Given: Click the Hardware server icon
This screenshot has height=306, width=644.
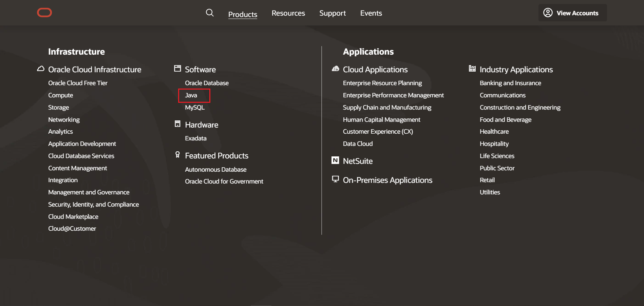Looking at the screenshot, I should click(x=177, y=123).
